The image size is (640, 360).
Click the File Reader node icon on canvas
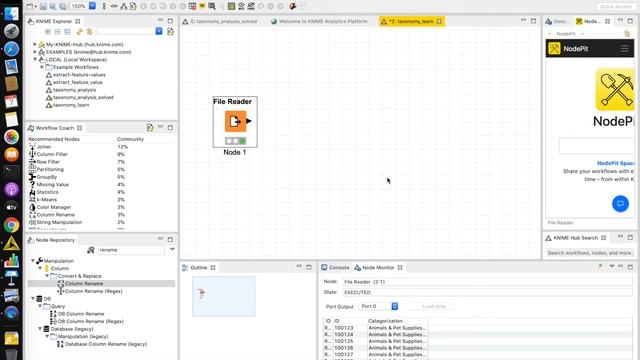235,121
